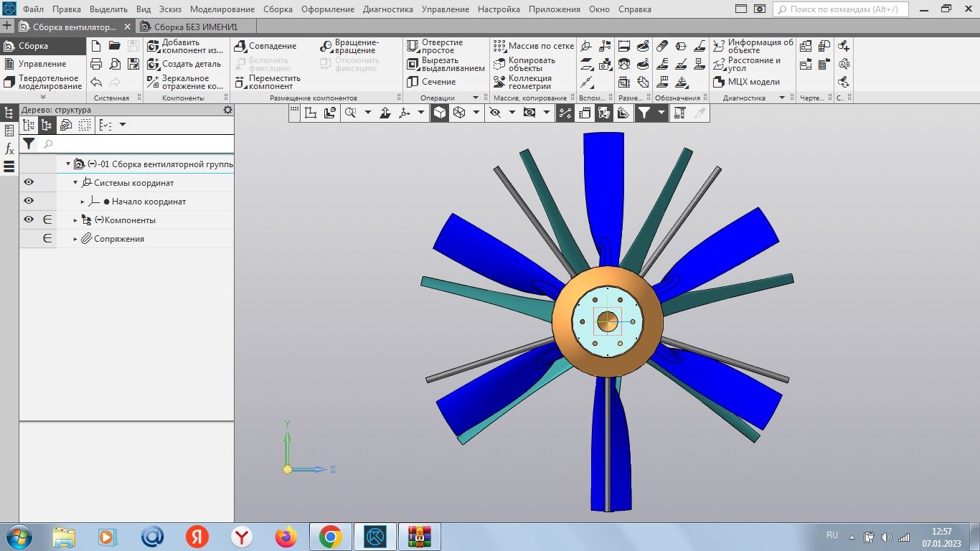Viewport: 980px width, 551px height.
Task: Open the Grid pattern (Массив по сетке) tool
Action: click(499, 46)
